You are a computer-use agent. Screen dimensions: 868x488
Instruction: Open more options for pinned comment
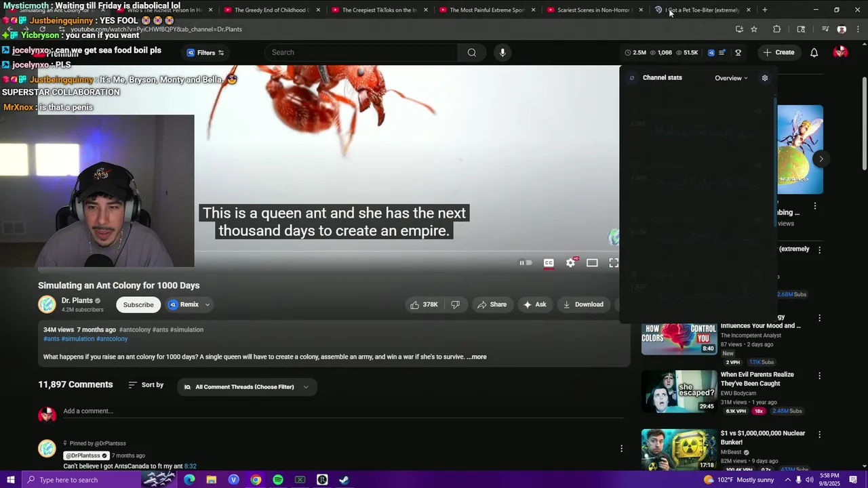click(621, 448)
